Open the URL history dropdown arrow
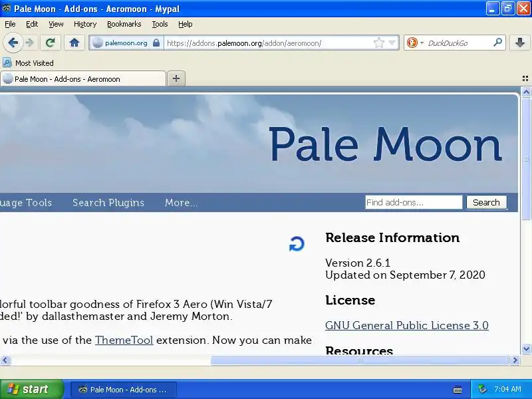This screenshot has height=399, width=532. pos(392,43)
